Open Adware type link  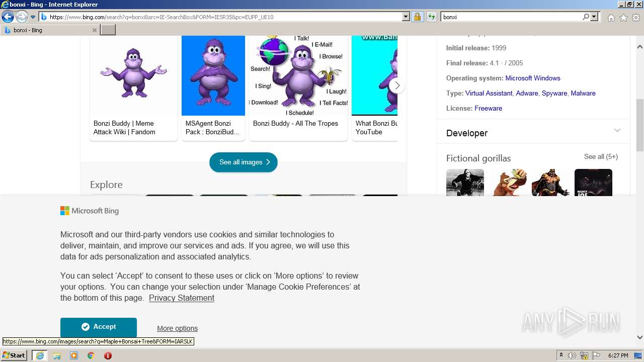click(527, 93)
